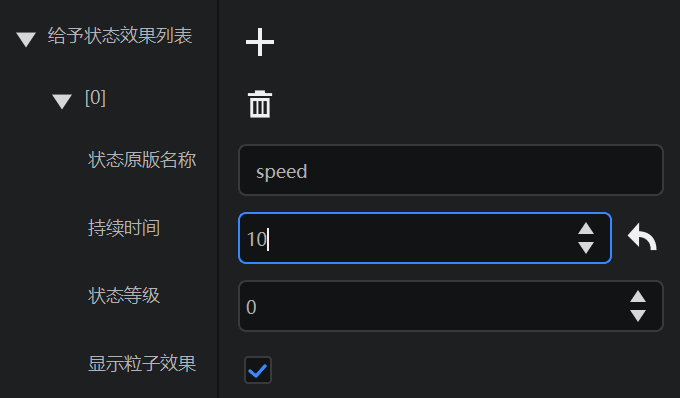Click the vertical divider between label and value columns
This screenshot has width=680, height=398.
coord(218,199)
